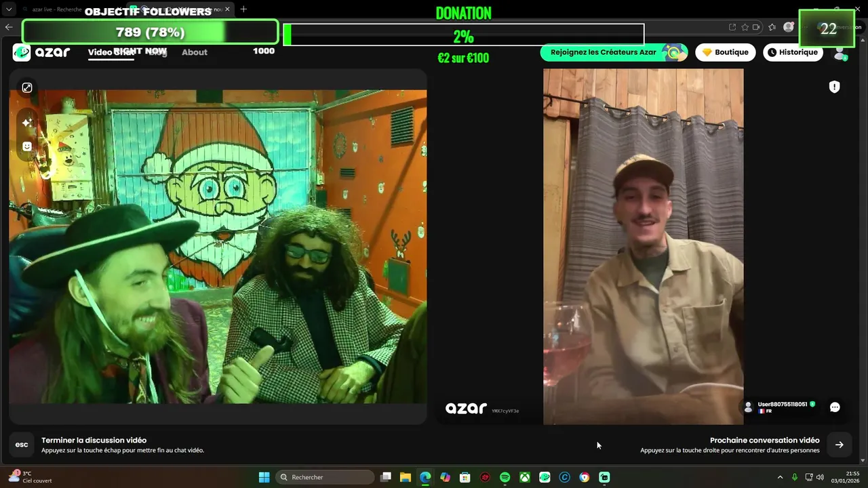Open the Historique button
Image resolution: width=868 pixels, height=488 pixels.
coord(793,52)
